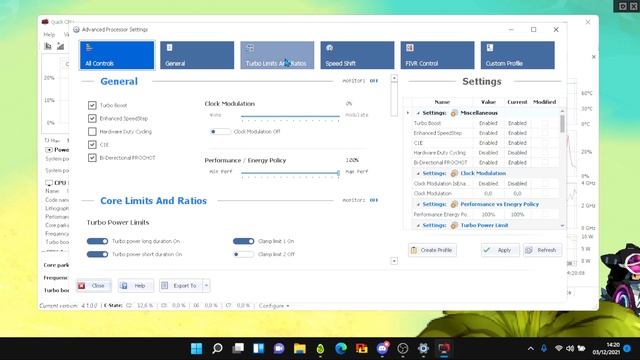Open Settings gear on the taskbar
This screenshot has height=360, width=640.
click(x=423, y=348)
